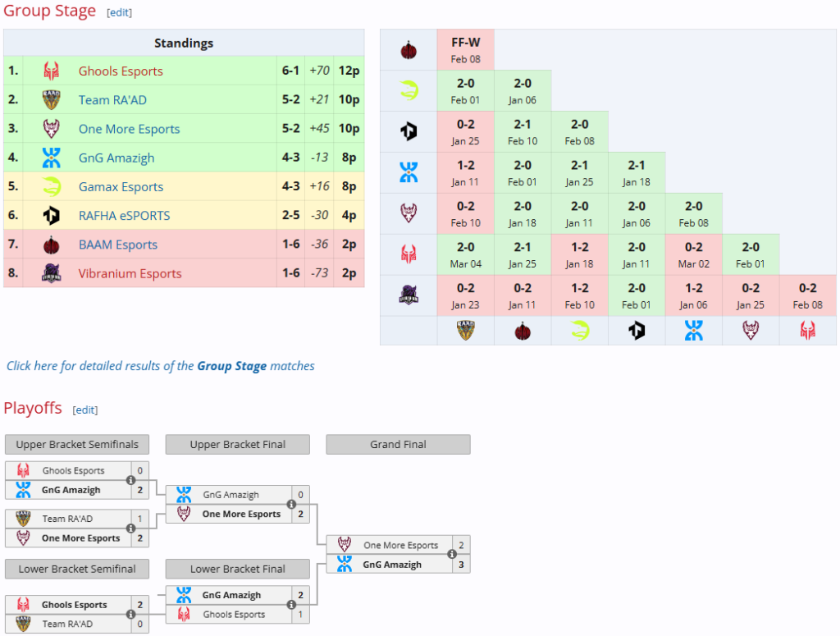Click RAFHA eSPORTS logo in Standings table
The height and width of the screenshot is (636, 840).
coord(51,216)
